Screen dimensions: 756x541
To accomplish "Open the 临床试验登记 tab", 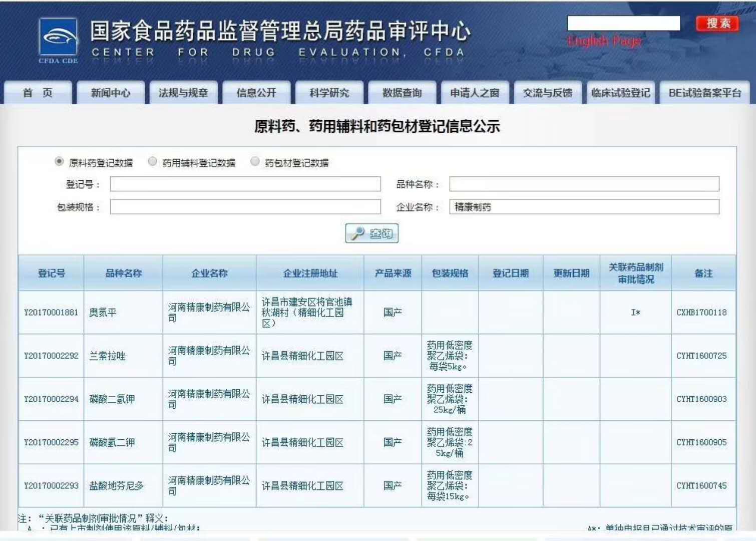I will [620, 93].
